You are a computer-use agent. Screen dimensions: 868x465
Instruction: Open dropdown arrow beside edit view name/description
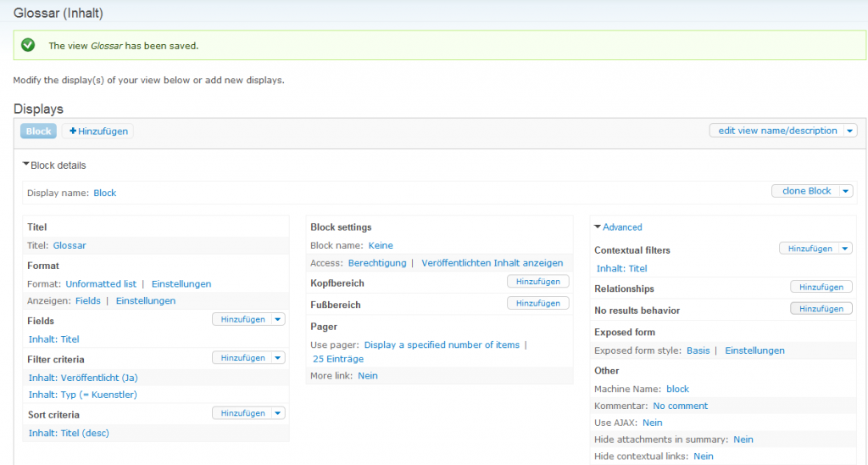point(850,131)
